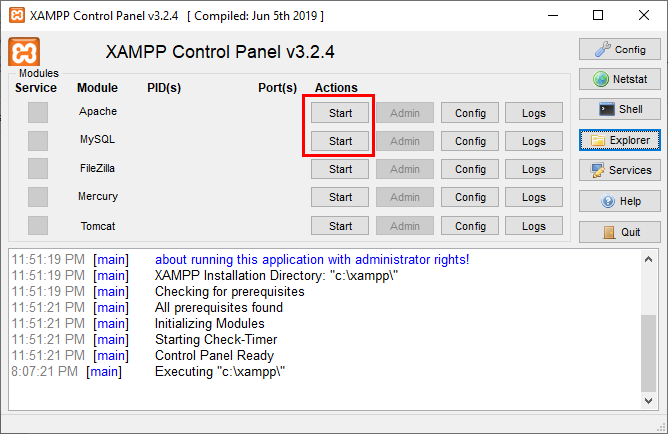This screenshot has height=434, width=668.
Task: Click the Apache Admin button
Action: tap(405, 113)
